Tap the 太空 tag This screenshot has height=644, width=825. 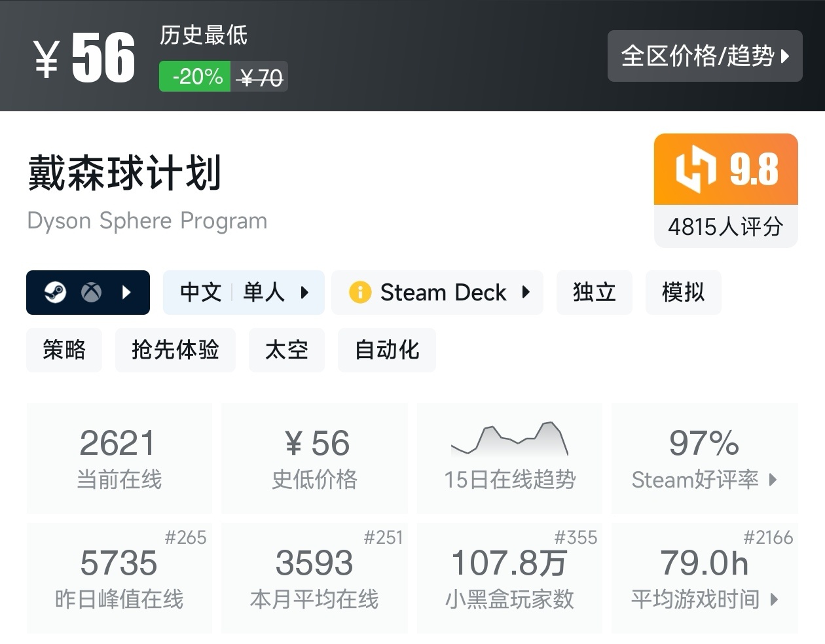point(286,350)
